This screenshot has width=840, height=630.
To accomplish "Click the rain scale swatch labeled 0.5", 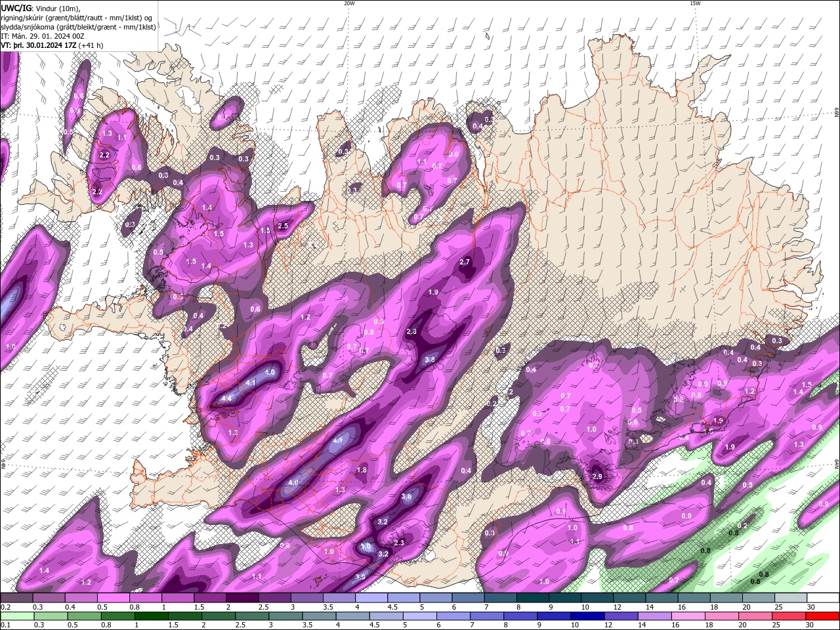I will pos(84,616).
